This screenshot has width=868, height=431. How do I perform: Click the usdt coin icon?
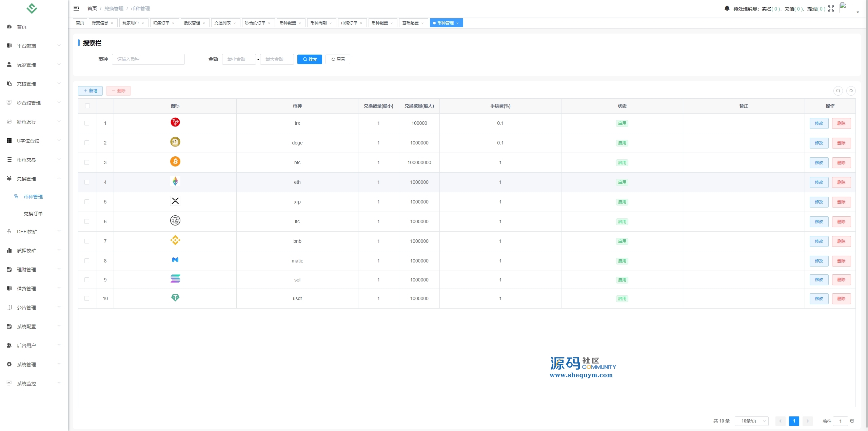tap(175, 298)
